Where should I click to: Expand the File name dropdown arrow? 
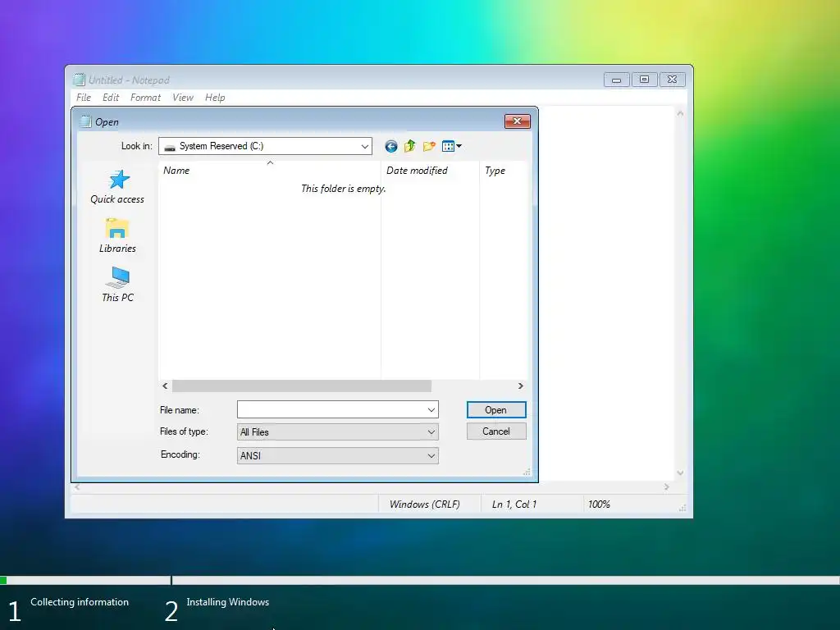tap(431, 410)
